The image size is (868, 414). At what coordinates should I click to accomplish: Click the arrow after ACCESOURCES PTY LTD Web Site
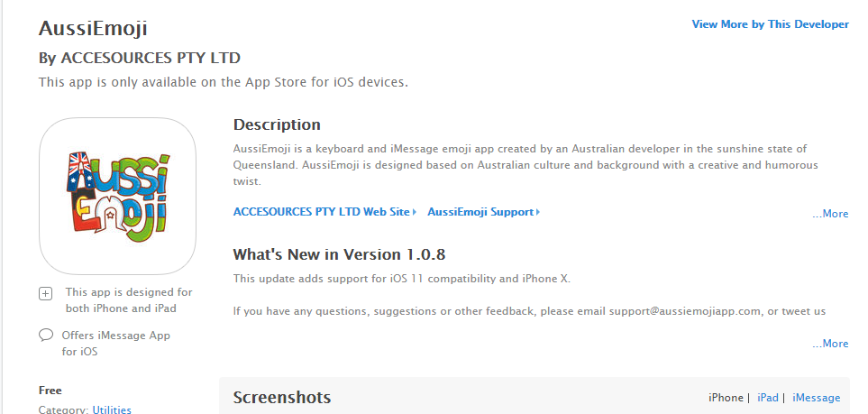tap(414, 212)
